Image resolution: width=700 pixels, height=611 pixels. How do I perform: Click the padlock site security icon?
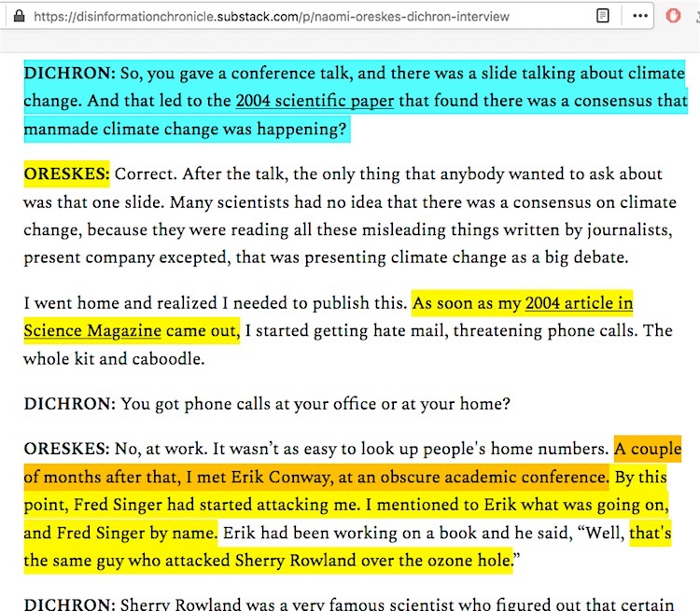(x=19, y=16)
